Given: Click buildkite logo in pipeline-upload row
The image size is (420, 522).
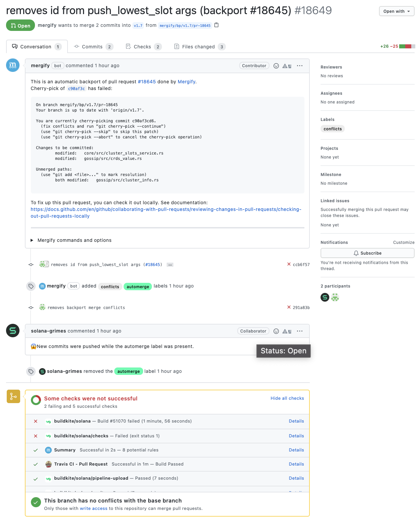Looking at the screenshot, I should [x=48, y=478].
